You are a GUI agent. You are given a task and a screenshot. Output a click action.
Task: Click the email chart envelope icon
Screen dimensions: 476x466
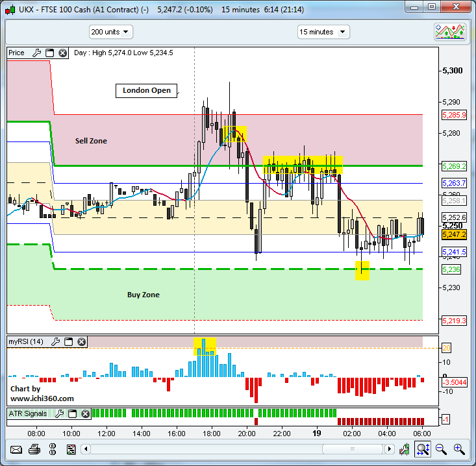(16, 448)
